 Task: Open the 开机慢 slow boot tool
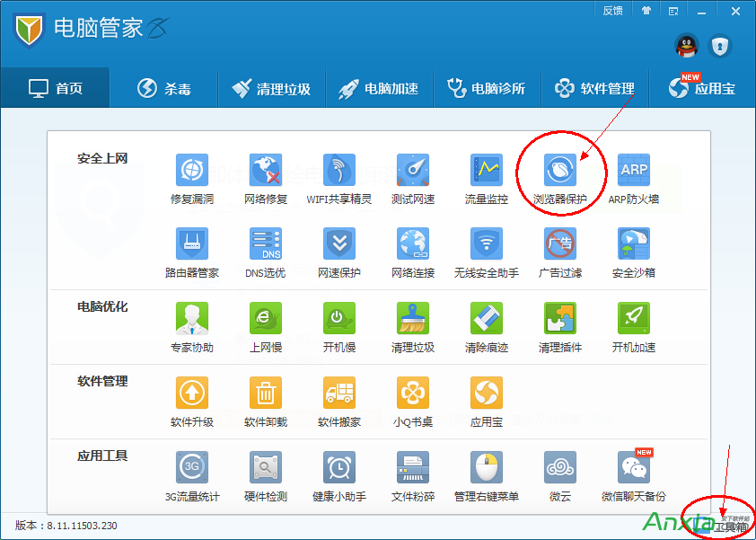[x=339, y=328]
